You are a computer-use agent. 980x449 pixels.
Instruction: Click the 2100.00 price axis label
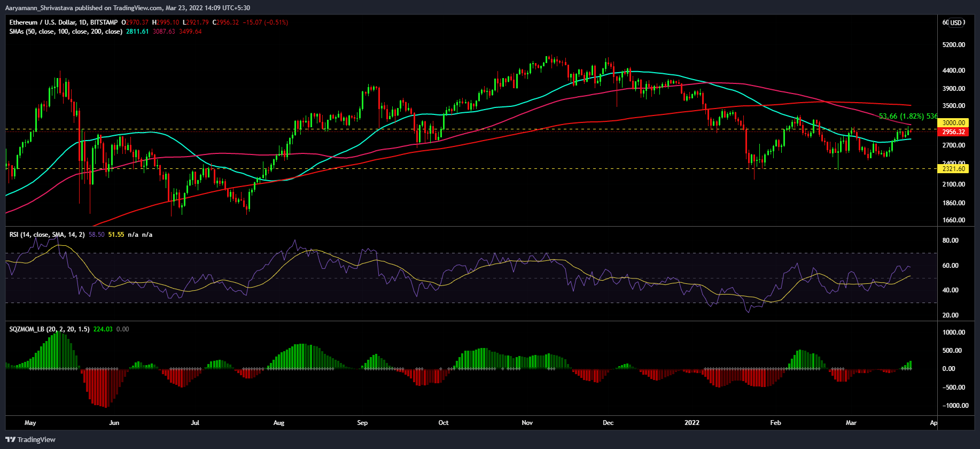click(x=954, y=184)
